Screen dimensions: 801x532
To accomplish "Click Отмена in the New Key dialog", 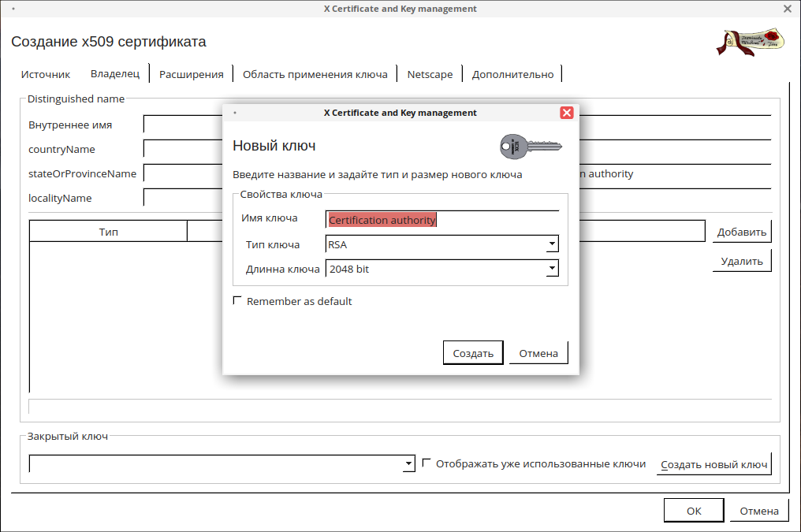I will [x=538, y=353].
